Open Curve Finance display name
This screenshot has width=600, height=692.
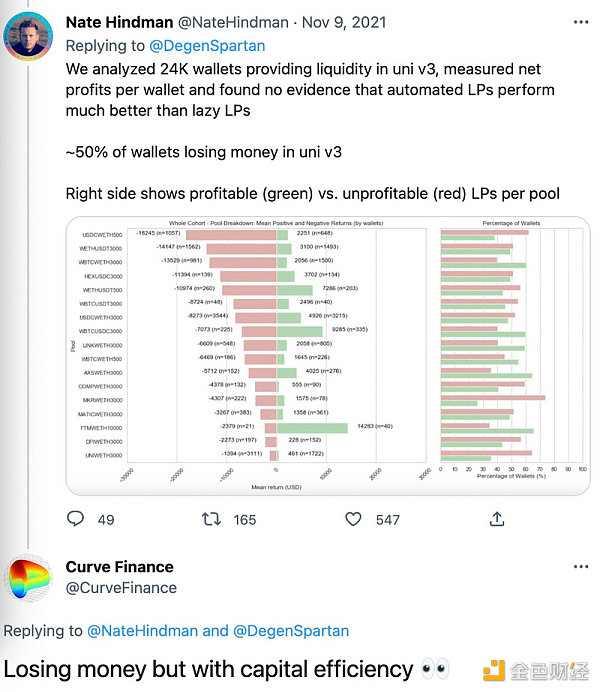pos(119,567)
